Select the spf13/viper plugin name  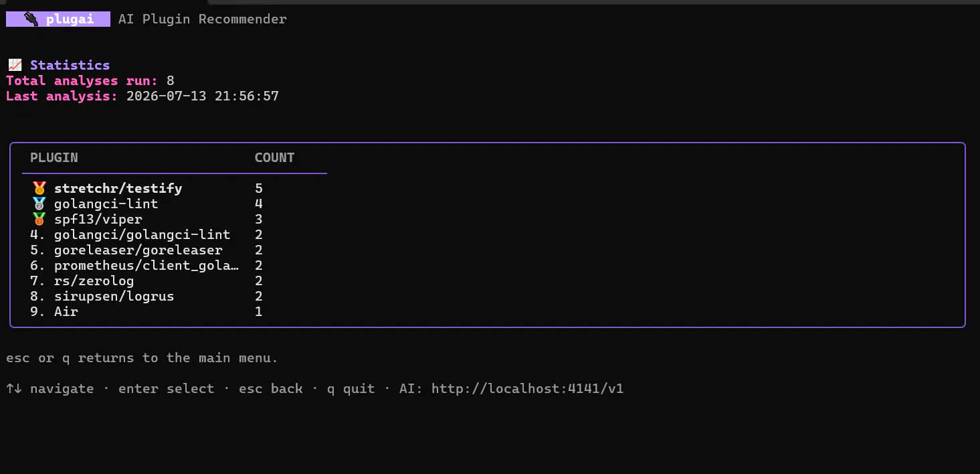[98, 219]
